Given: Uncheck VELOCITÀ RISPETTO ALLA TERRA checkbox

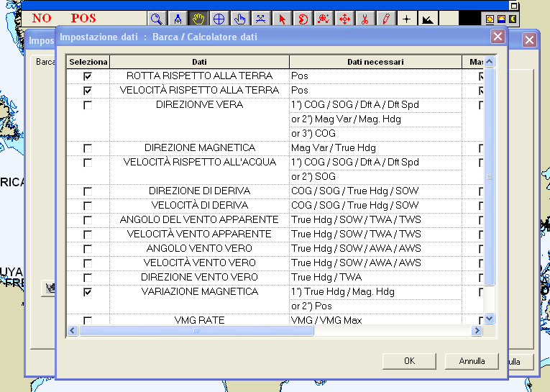Looking at the screenshot, I should coord(88,91).
